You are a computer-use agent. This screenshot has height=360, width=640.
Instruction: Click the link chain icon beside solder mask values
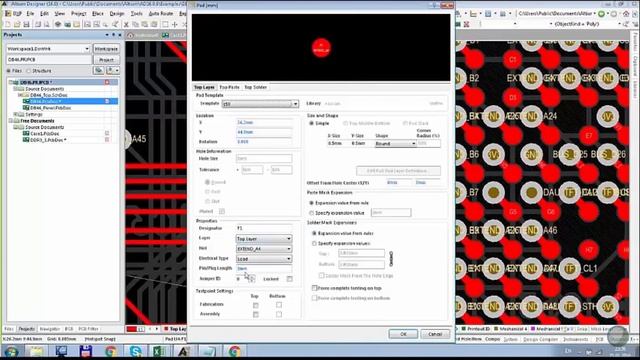391,259
